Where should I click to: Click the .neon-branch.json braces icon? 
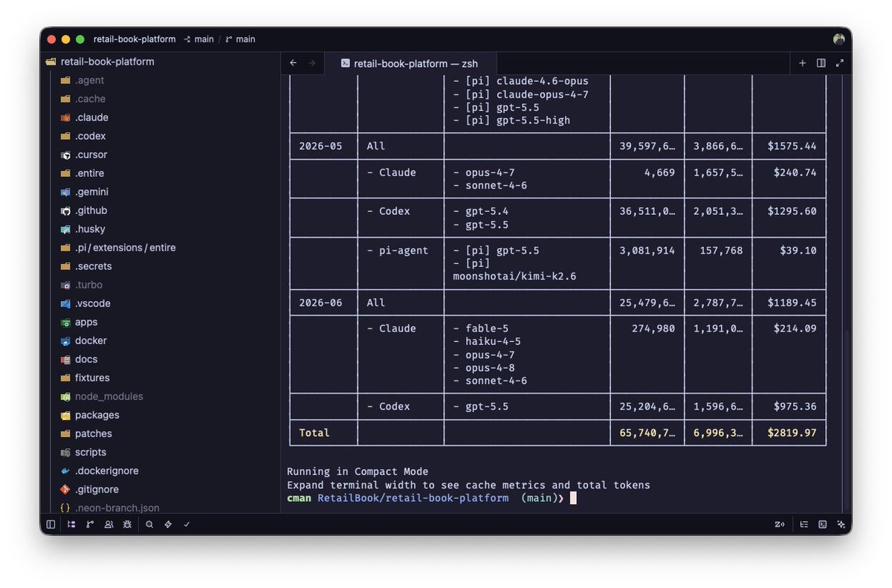pyautogui.click(x=65, y=508)
